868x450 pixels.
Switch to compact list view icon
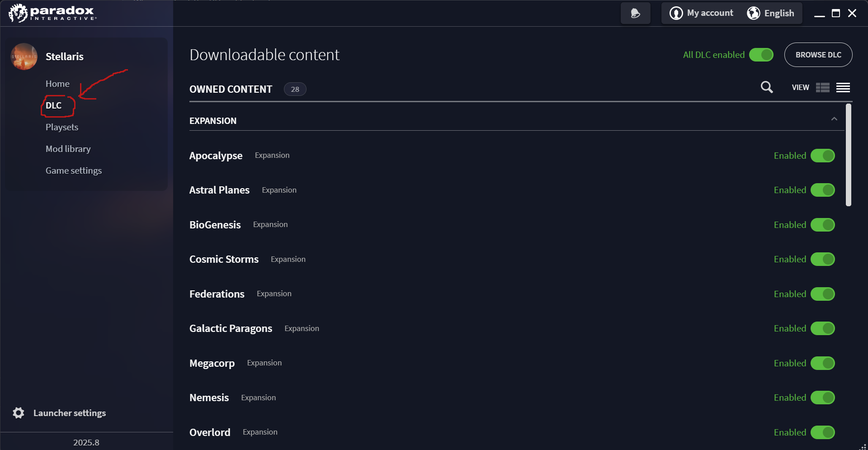tap(843, 87)
